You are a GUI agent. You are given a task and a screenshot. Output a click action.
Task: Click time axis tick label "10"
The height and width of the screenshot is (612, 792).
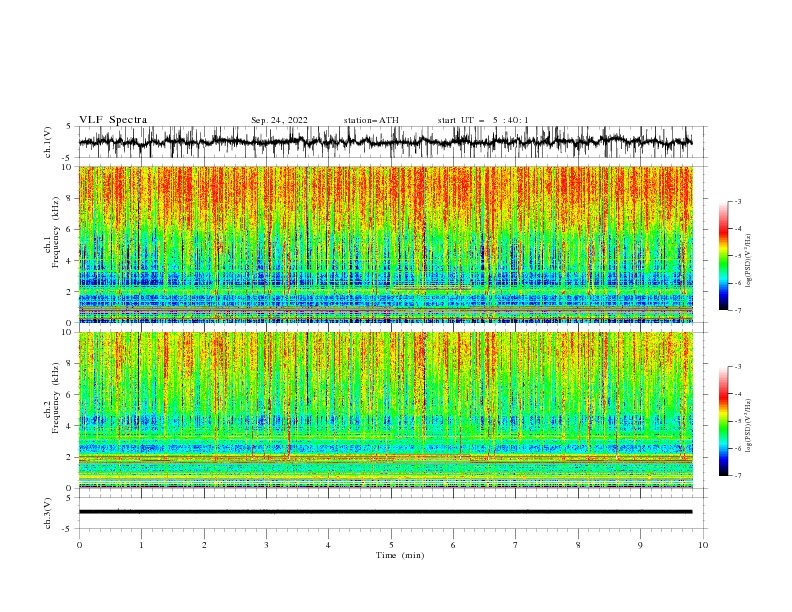pos(703,545)
